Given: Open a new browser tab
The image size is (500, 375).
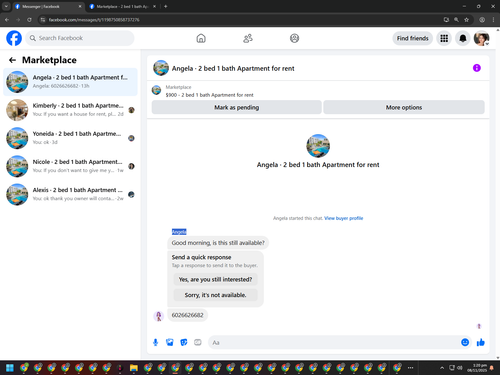Looking at the screenshot, I should tap(166, 6).
